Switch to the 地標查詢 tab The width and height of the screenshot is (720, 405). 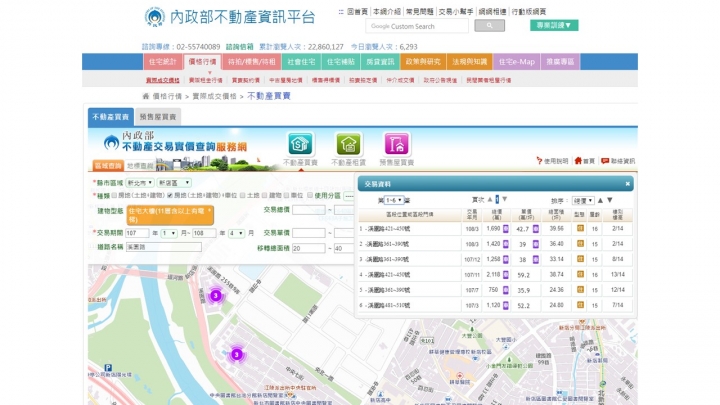pyautogui.click(x=140, y=165)
